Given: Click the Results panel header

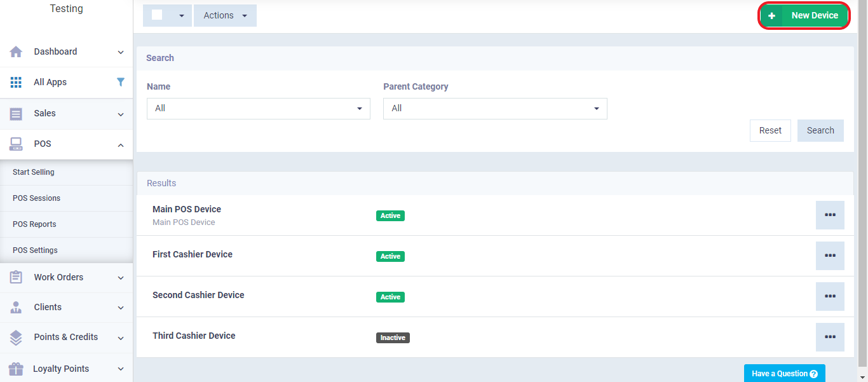Looking at the screenshot, I should [495, 183].
